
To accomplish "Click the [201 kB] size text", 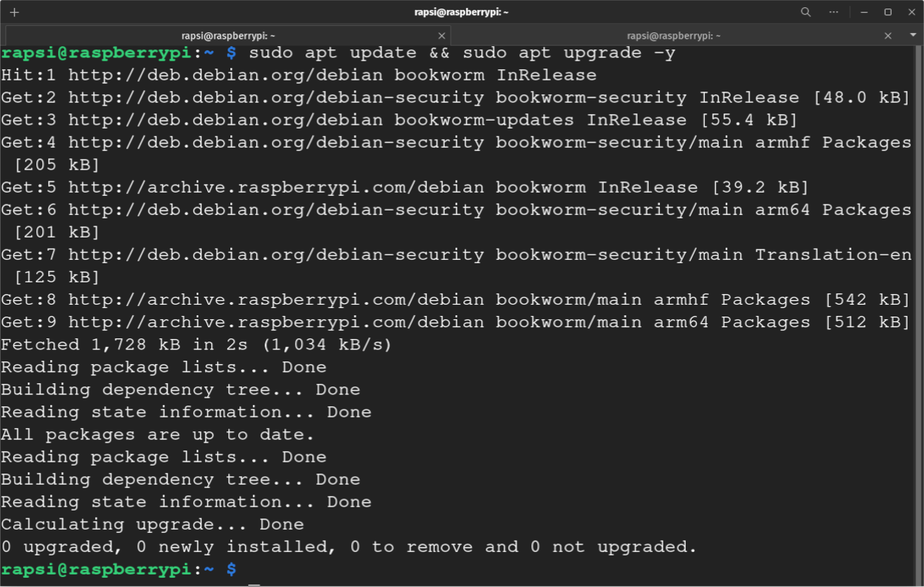I will 57,232.
